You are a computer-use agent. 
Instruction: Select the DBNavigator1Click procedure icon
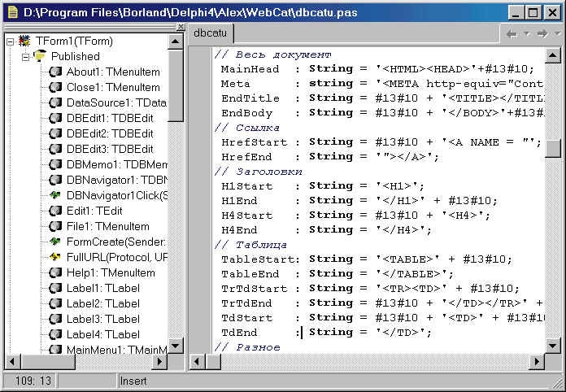click(x=55, y=195)
